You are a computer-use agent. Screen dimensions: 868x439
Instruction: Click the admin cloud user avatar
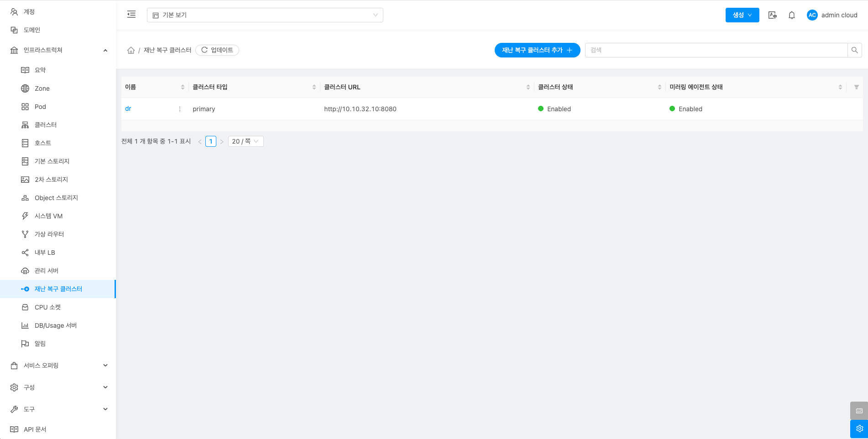coord(812,15)
